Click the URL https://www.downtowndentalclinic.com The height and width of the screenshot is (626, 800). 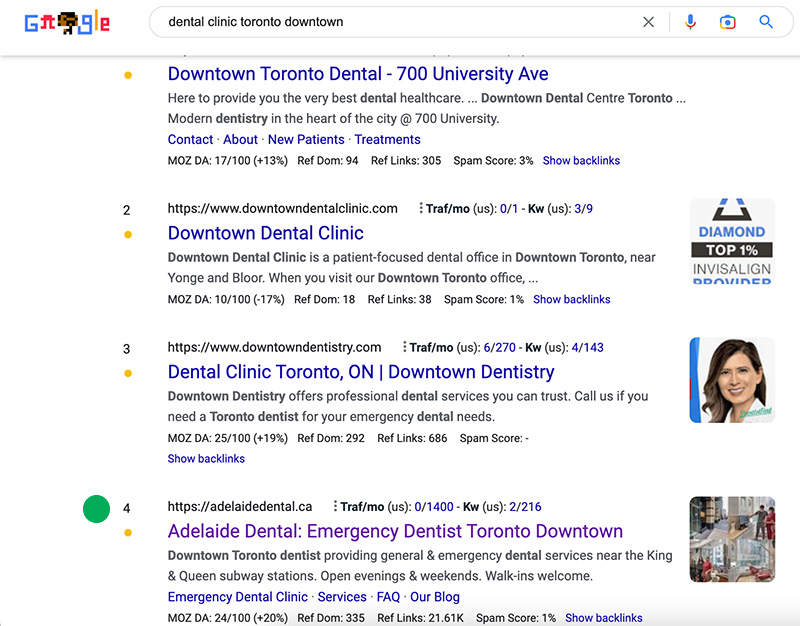coord(283,208)
